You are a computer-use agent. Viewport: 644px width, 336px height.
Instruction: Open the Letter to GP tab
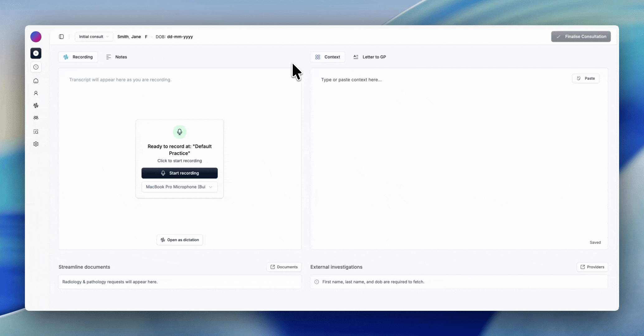tap(370, 57)
